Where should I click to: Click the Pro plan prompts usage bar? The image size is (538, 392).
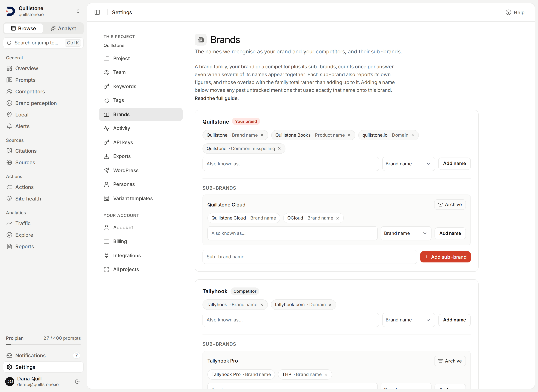pos(44,345)
